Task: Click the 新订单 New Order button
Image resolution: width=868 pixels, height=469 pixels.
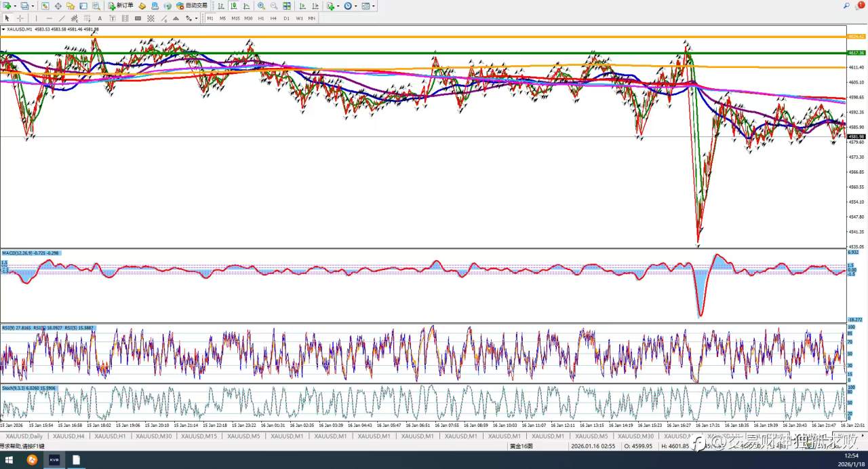Action: click(x=121, y=5)
